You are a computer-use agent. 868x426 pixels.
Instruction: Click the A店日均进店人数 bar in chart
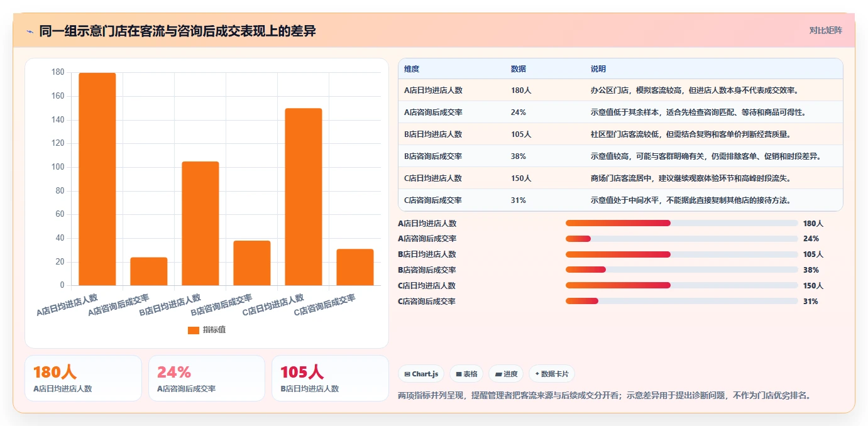tap(97, 179)
